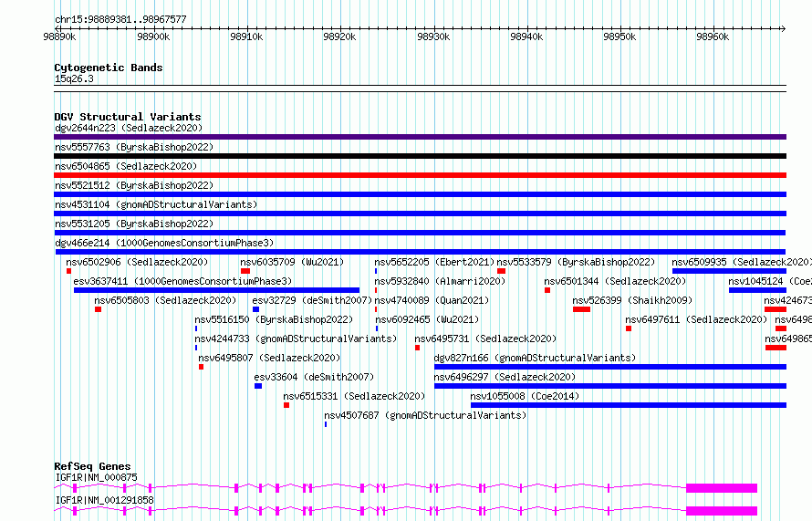Click the nsv5533579 (ByrskaBishop2022) label
Image resolution: width=812 pixels, height=521 pixels.
[576, 262]
